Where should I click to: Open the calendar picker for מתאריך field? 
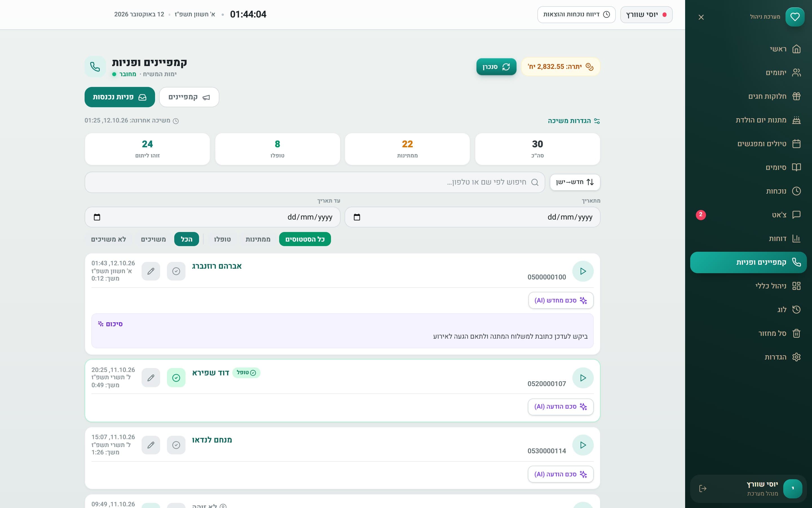click(357, 217)
